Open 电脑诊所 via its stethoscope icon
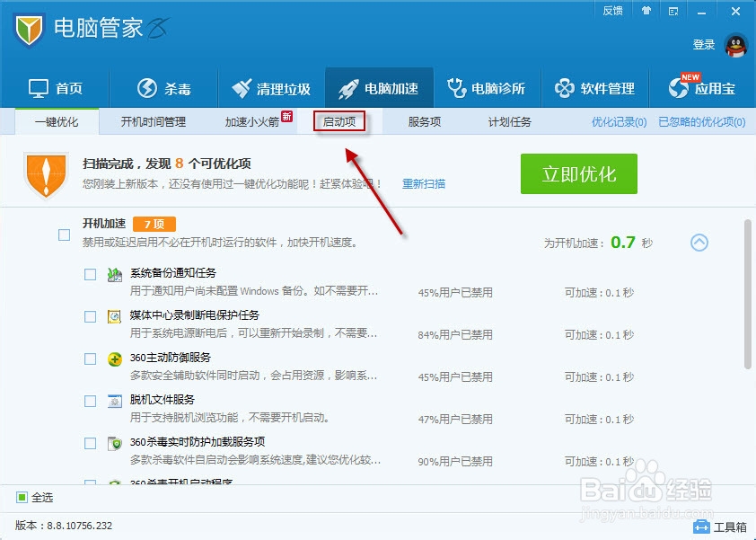The width and height of the screenshot is (756, 540). [x=456, y=87]
